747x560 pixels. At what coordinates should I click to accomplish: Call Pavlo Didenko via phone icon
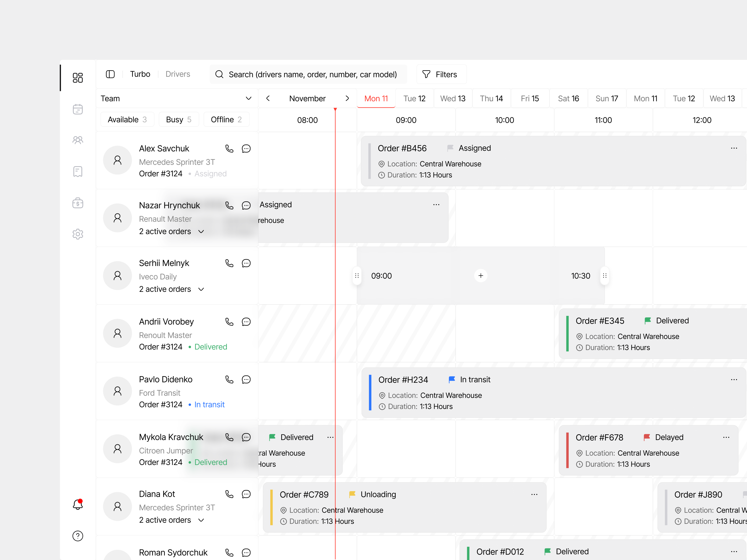(x=229, y=379)
